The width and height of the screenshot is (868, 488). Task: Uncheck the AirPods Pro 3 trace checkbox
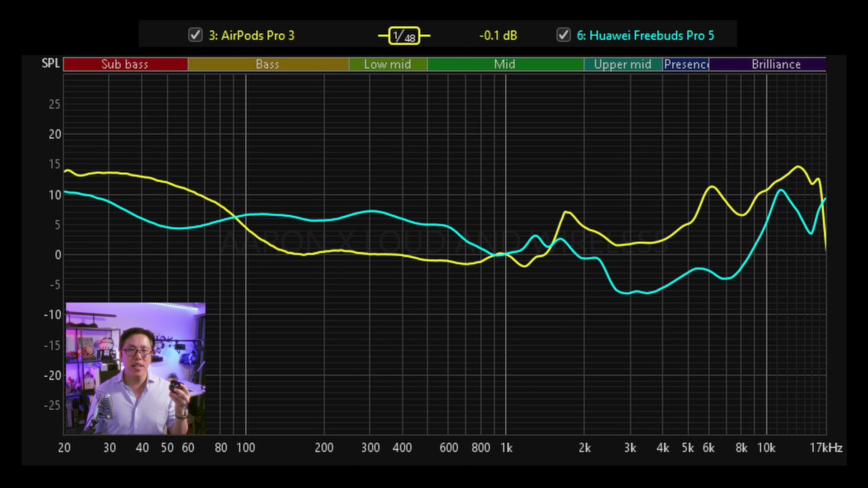click(195, 35)
